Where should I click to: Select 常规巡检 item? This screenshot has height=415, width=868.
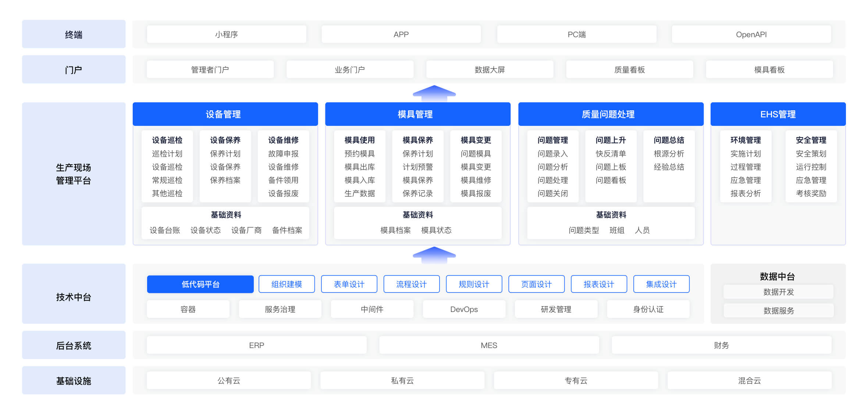[x=167, y=180]
